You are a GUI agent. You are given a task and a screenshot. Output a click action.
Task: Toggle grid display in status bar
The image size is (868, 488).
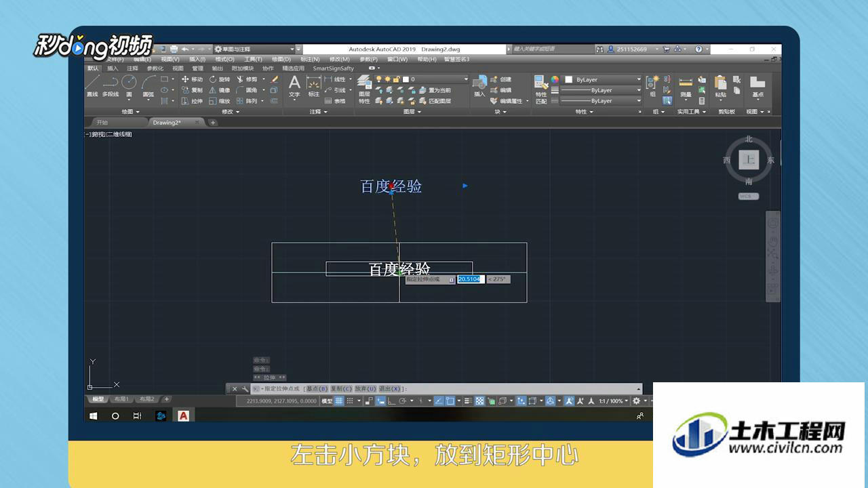point(339,401)
